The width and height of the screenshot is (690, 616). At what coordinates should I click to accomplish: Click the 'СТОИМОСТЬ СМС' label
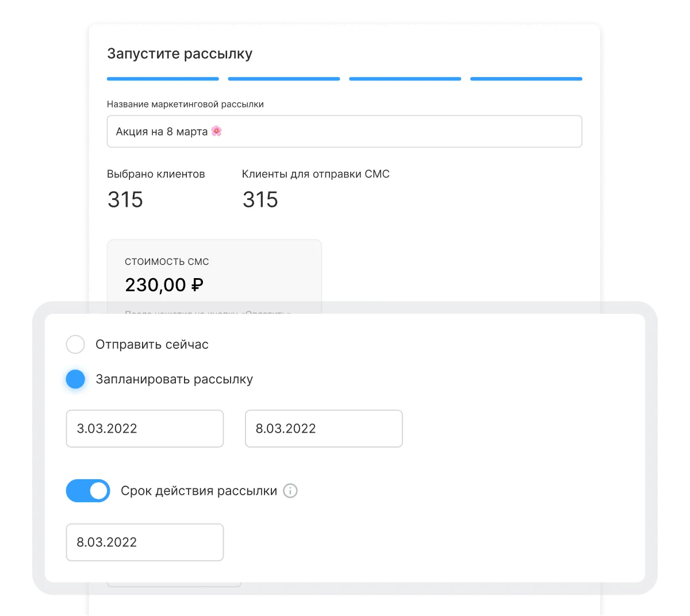167,262
